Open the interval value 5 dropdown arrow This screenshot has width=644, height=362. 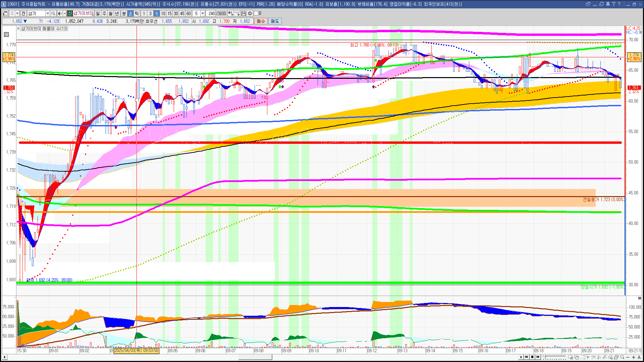(203, 13)
